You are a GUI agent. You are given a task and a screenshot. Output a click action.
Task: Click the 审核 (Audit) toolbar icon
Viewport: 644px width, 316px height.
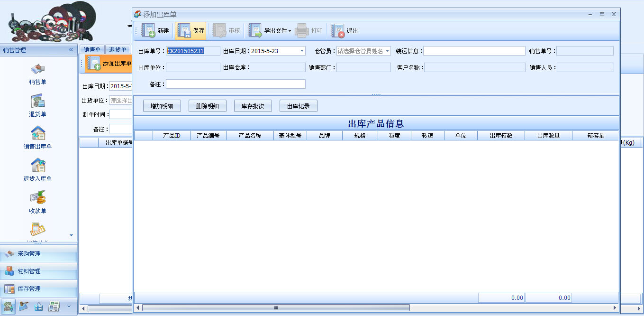(x=219, y=31)
